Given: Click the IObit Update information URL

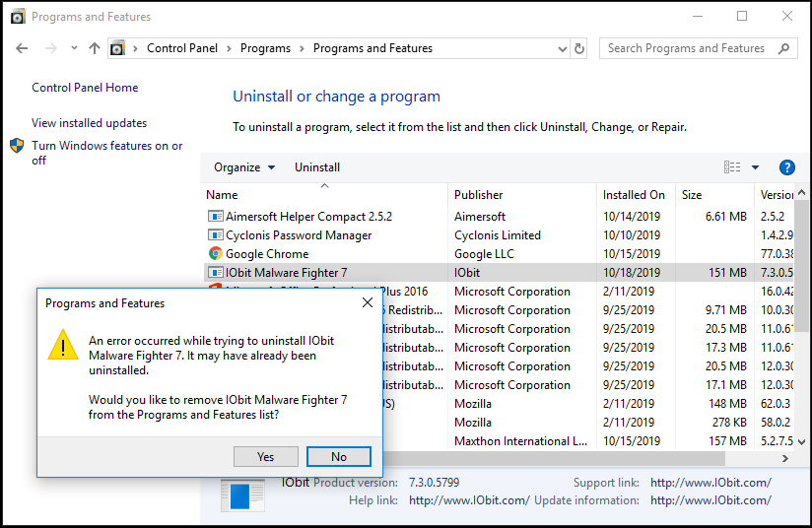Looking at the screenshot, I should pyautogui.click(x=710, y=500).
